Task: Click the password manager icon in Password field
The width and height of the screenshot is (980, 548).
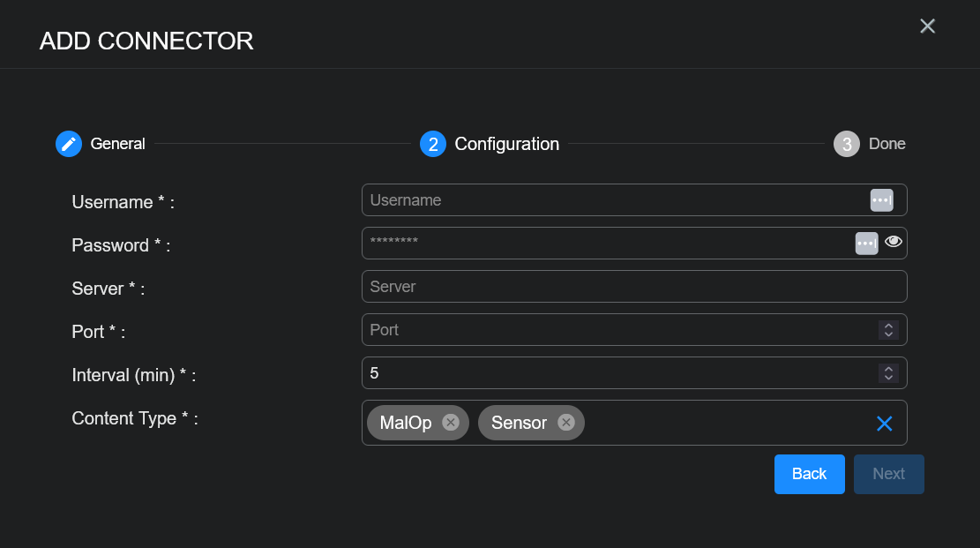Action: pos(866,243)
